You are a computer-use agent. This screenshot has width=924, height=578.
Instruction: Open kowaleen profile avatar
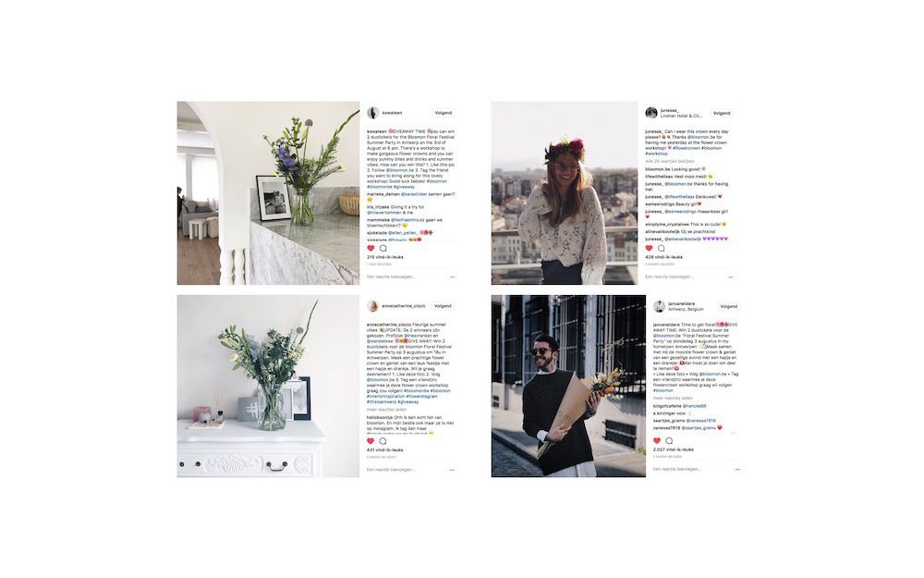tap(372, 113)
